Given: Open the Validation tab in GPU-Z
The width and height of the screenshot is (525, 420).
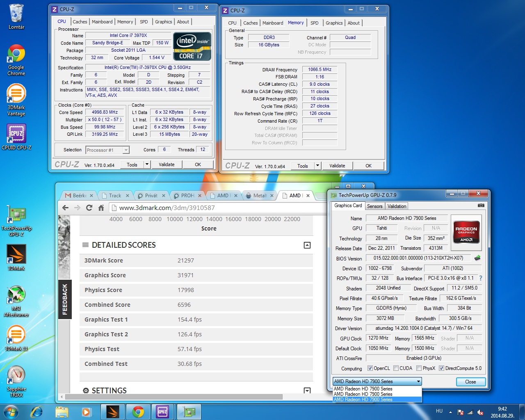Looking at the screenshot, I should click(397, 206).
